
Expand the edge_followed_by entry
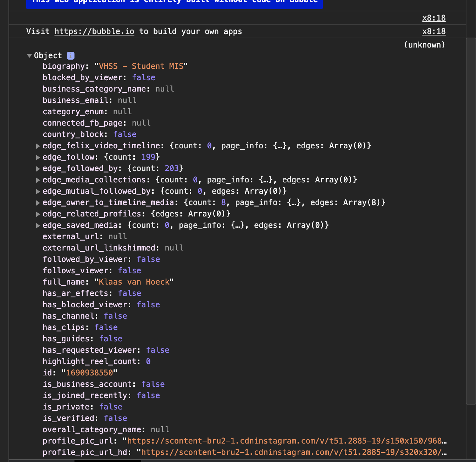click(x=38, y=169)
